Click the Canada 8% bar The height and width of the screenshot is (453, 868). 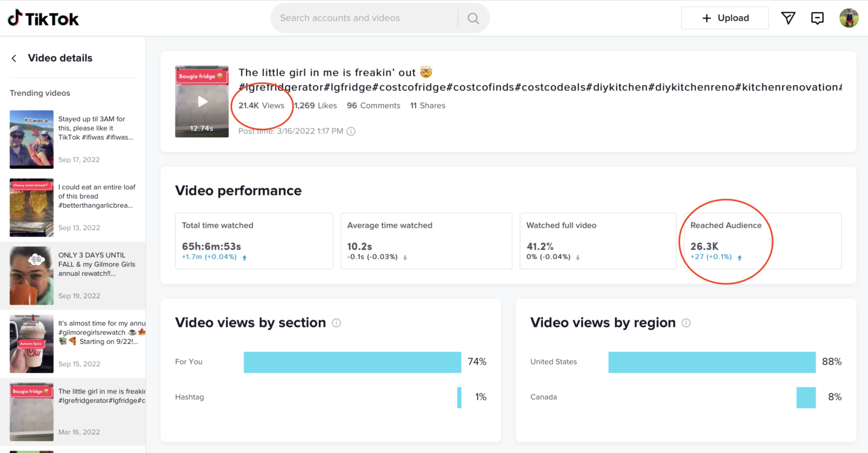(x=806, y=398)
